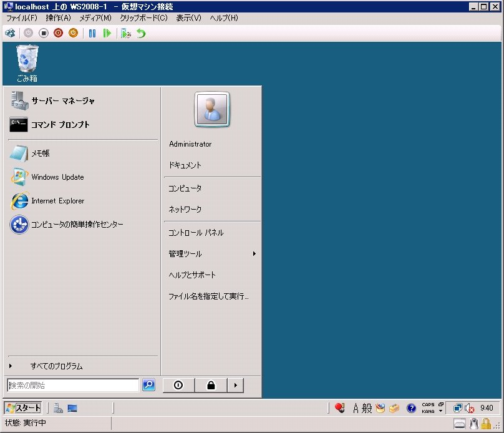Expand the 管理ツール submenu

click(x=212, y=254)
